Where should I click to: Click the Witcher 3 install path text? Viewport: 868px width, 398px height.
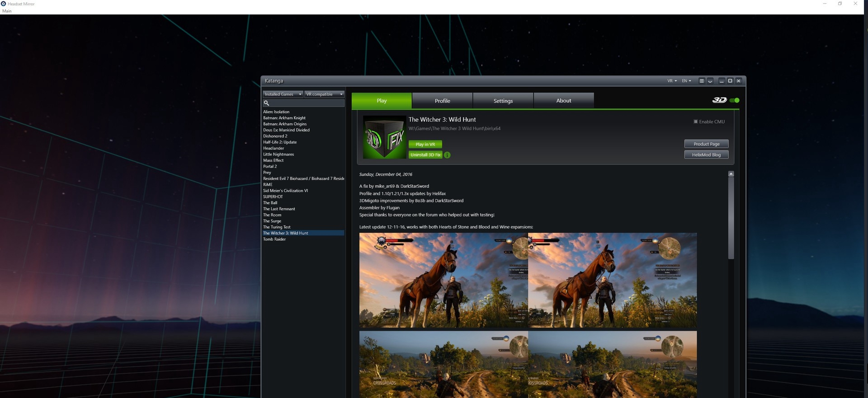click(x=454, y=129)
